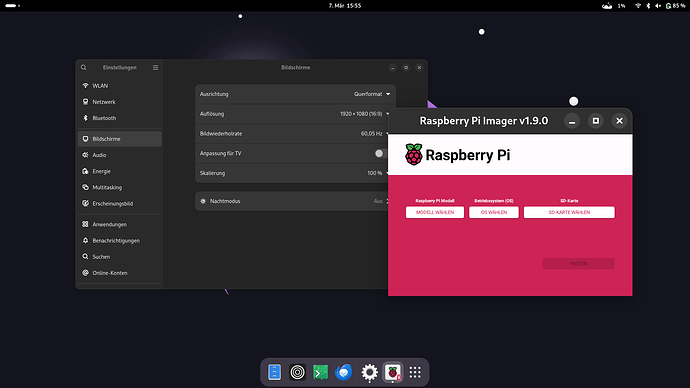The width and height of the screenshot is (690, 388).
Task: Click the WEITER button in Imager
Action: point(578,264)
